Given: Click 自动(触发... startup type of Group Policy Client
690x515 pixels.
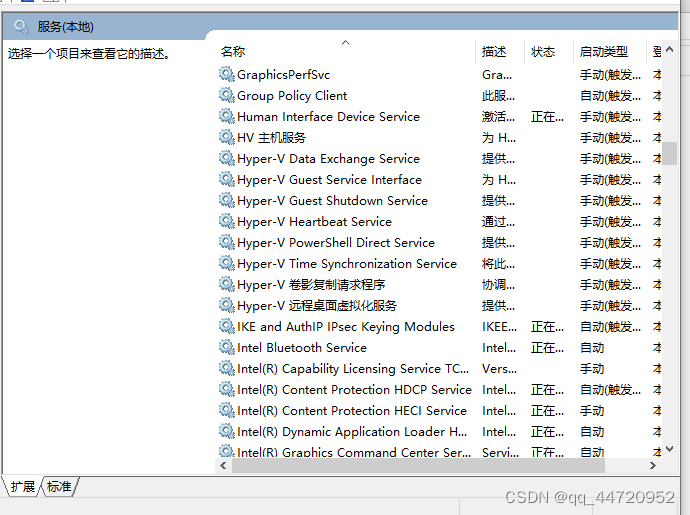Looking at the screenshot, I should click(x=610, y=96).
